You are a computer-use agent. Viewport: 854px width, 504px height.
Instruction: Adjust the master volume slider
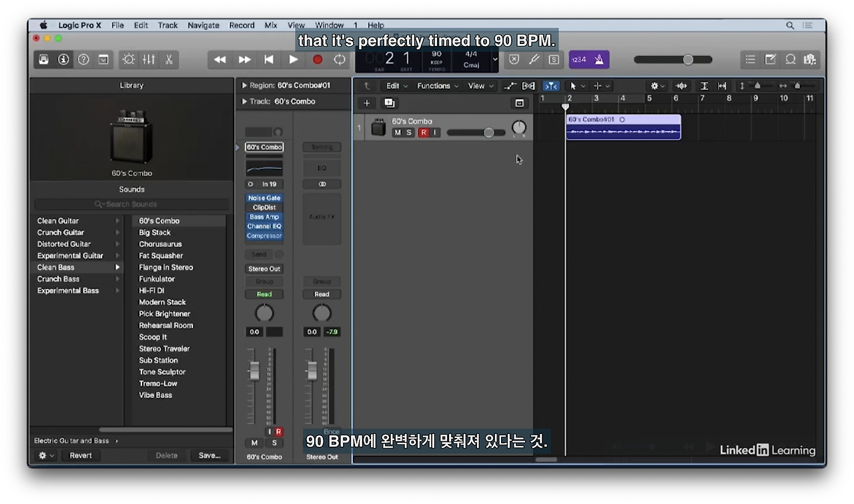673,59
